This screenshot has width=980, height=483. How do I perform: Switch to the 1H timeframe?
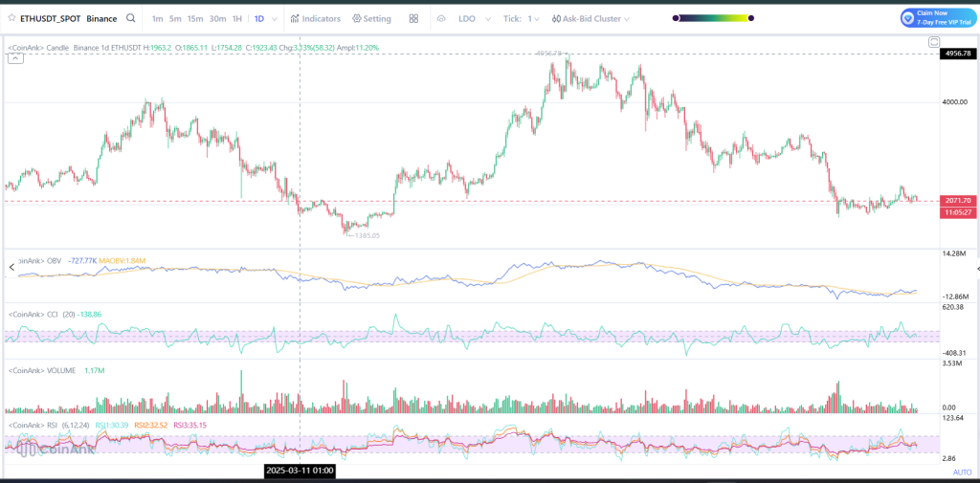pyautogui.click(x=236, y=18)
